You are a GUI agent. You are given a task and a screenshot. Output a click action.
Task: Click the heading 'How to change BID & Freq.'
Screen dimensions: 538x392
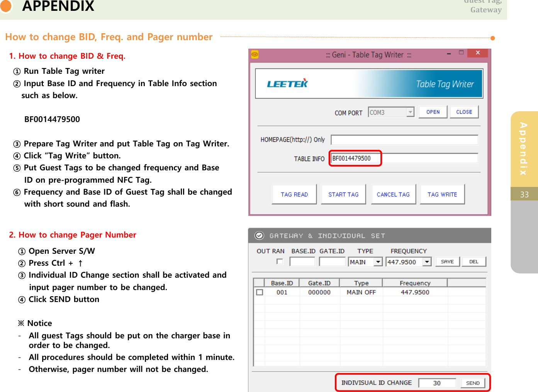72,56
